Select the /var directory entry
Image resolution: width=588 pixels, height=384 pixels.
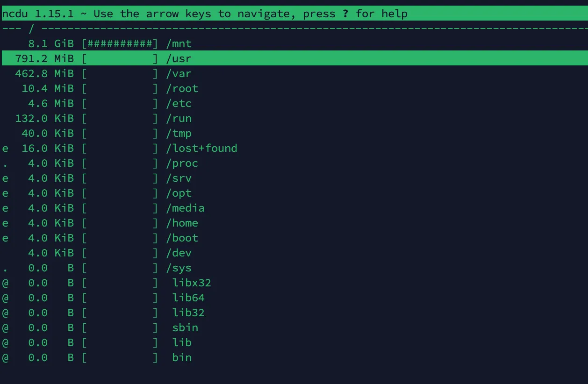[179, 74]
